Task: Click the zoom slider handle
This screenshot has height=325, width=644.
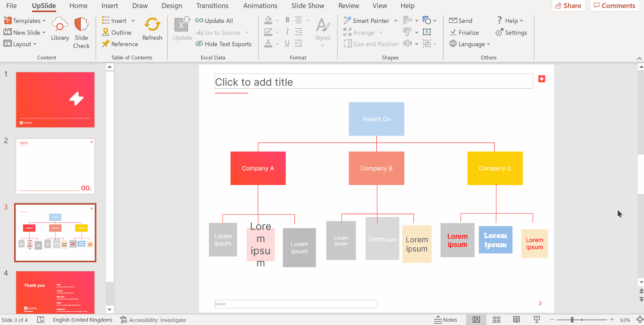Action: point(572,320)
